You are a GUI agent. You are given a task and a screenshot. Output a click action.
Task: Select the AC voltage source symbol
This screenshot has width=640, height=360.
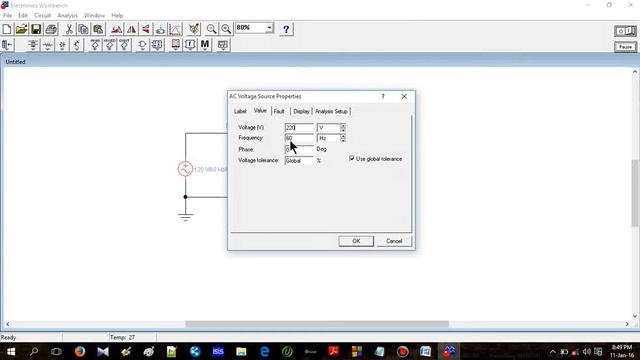tap(185, 169)
